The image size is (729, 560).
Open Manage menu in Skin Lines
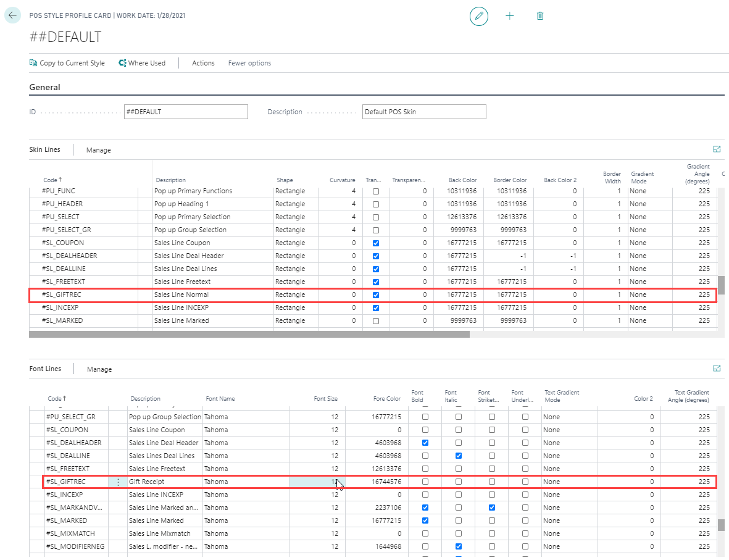pos(99,150)
